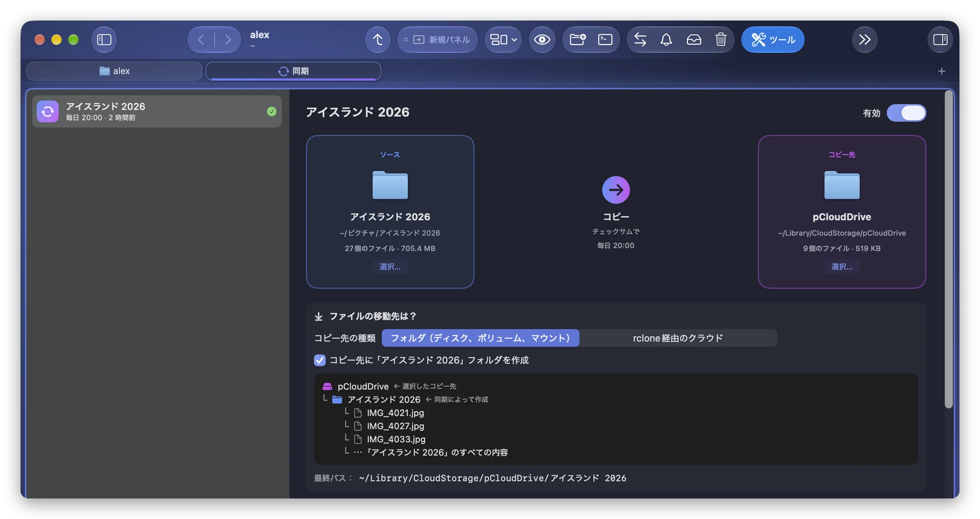The image size is (980, 519).
Task: Go back with the left chevron
Action: pyautogui.click(x=201, y=40)
